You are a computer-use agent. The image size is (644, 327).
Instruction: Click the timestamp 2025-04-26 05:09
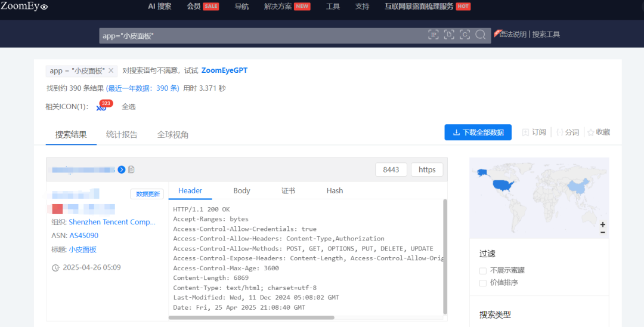tap(92, 267)
